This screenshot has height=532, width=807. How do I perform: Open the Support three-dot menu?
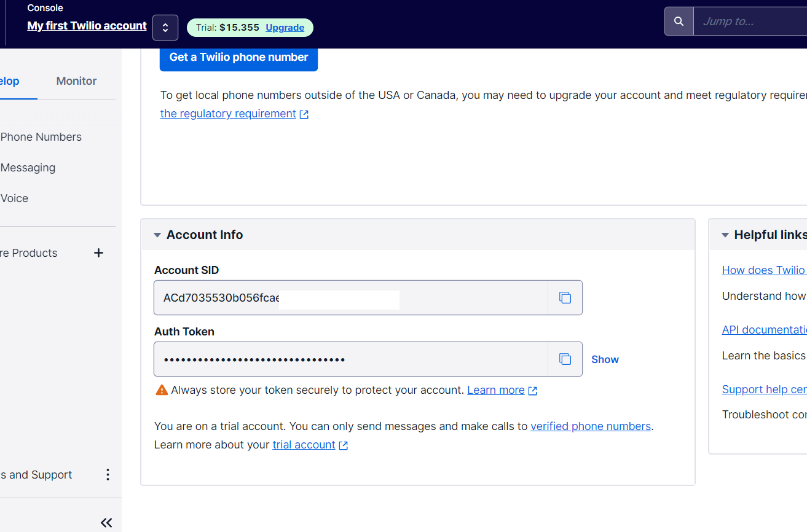point(108,475)
